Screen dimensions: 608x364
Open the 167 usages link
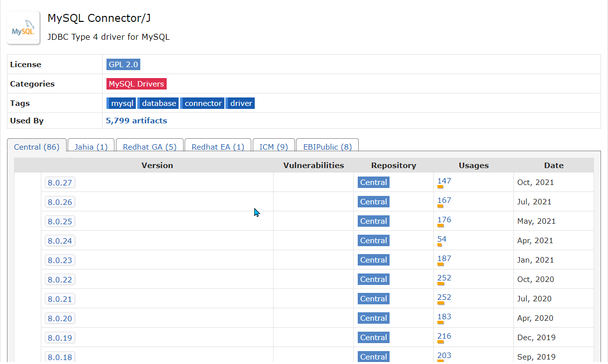[x=444, y=200]
